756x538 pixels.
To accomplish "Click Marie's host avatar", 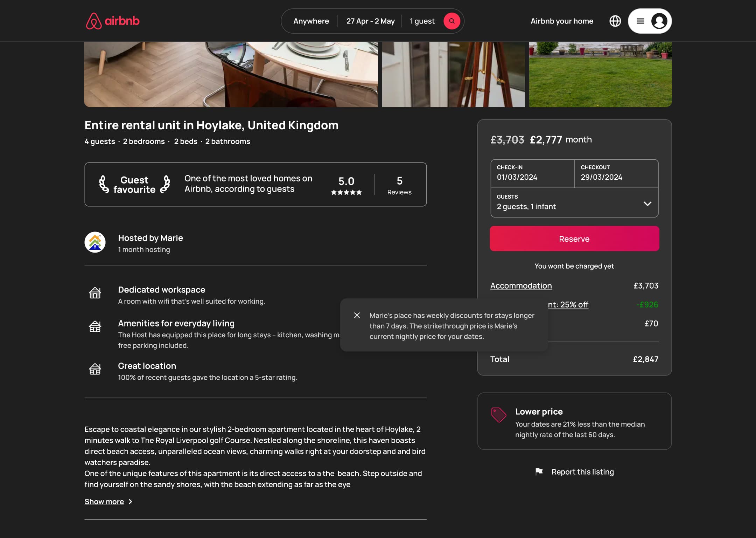I will (95, 242).
